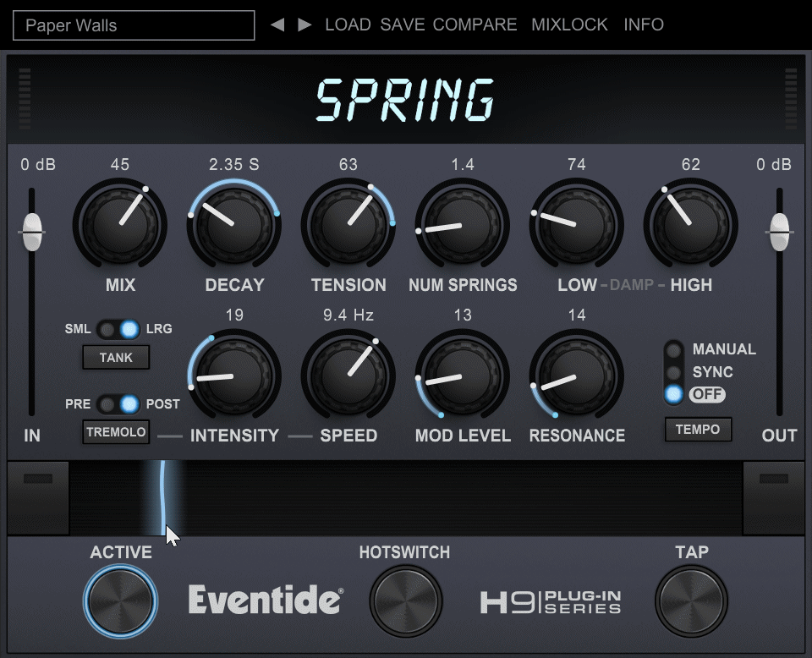Click the NUM SPRINGS knob
812x658 pixels.
point(462,224)
